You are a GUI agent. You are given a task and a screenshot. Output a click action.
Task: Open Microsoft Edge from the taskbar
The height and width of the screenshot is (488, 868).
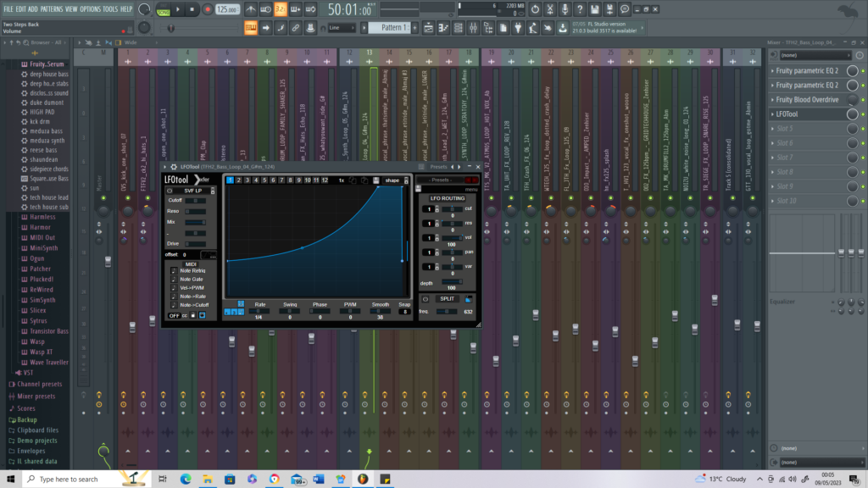(186, 480)
